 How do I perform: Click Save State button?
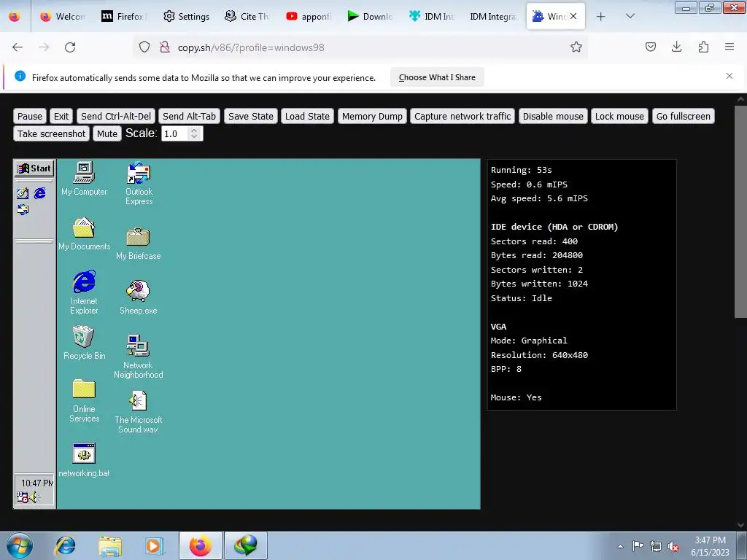click(251, 116)
